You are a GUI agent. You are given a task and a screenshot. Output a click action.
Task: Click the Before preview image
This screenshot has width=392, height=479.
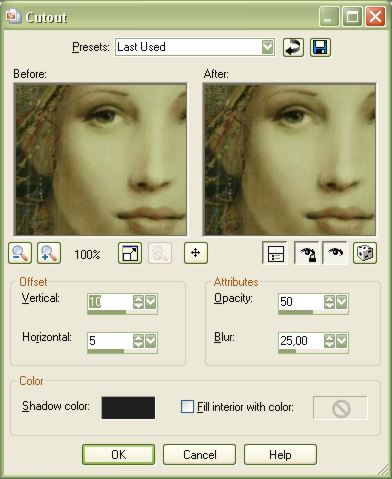(x=100, y=159)
